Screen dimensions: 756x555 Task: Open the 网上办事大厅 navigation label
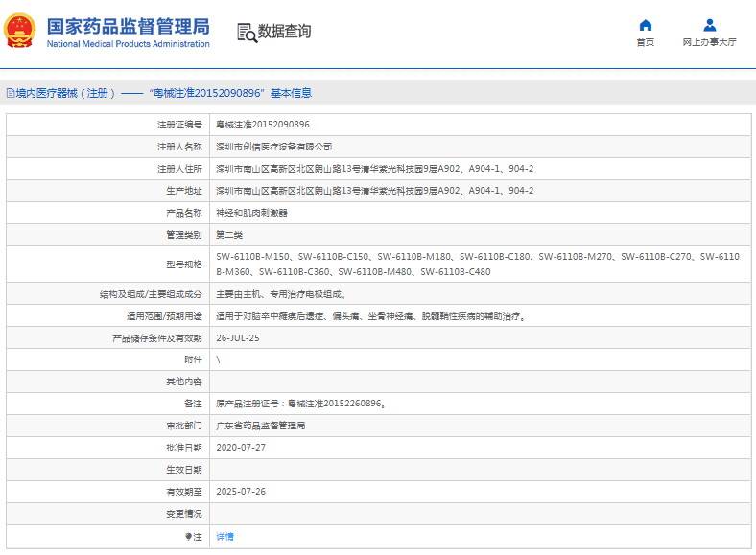coord(709,43)
